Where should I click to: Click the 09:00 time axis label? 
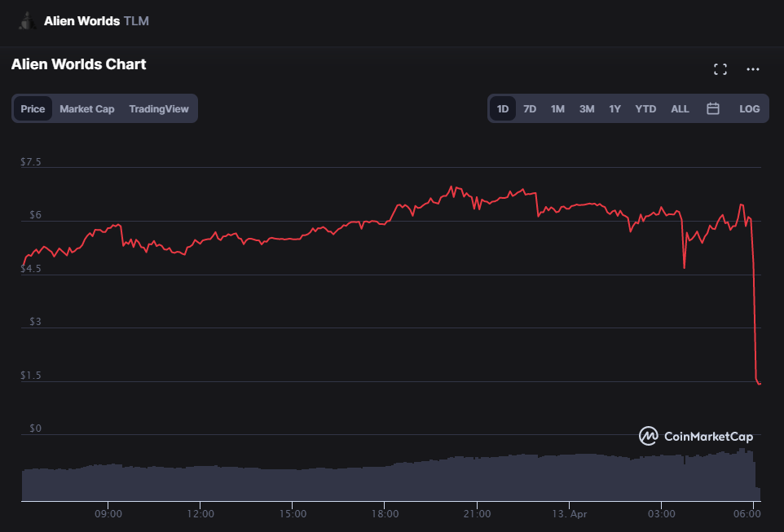click(108, 514)
